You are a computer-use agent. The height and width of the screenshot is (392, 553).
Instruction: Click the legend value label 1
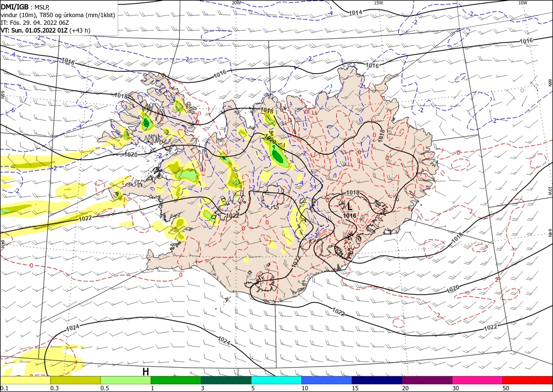click(153, 388)
